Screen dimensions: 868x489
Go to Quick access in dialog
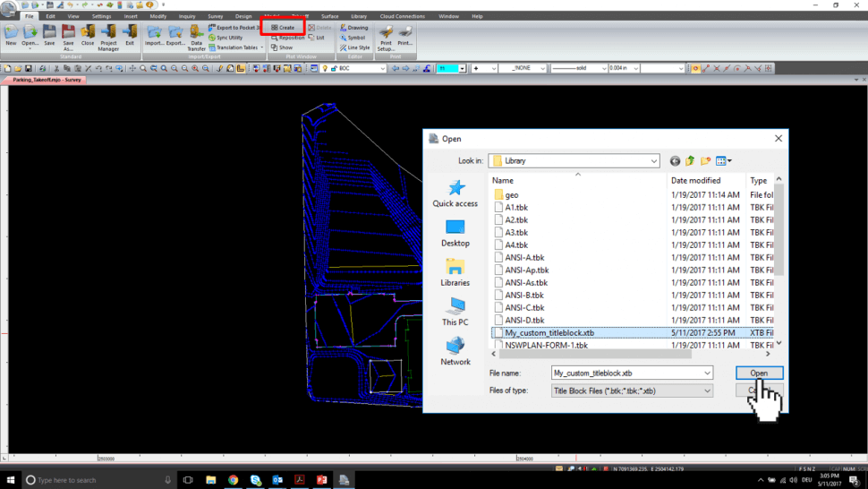(x=455, y=193)
